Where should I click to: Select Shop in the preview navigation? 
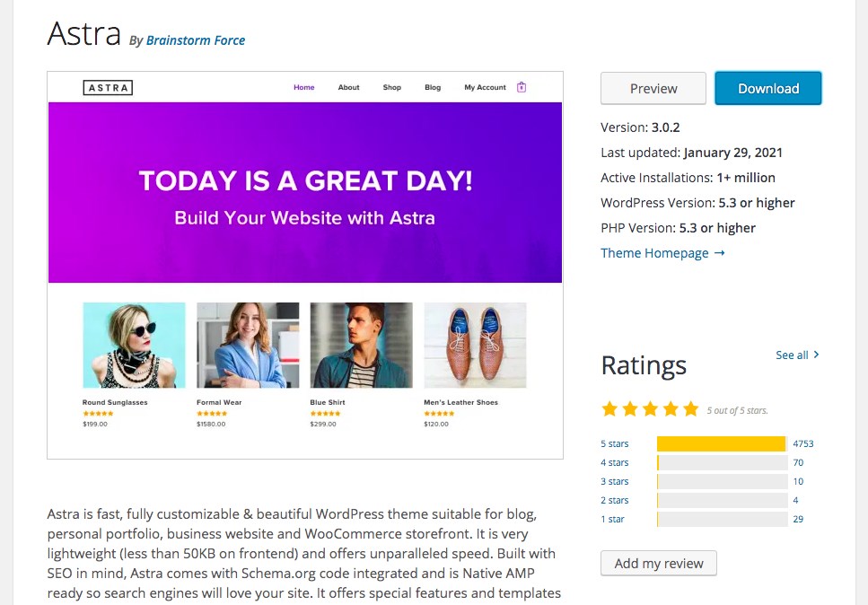(392, 87)
